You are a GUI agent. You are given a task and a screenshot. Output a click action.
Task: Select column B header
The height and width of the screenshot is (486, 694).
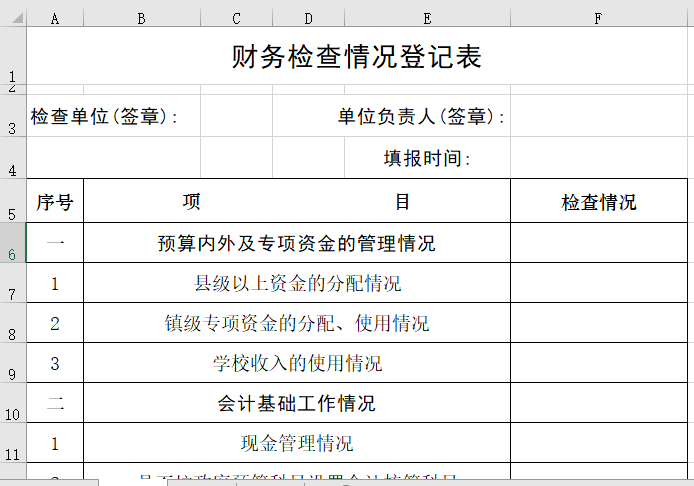click(141, 18)
